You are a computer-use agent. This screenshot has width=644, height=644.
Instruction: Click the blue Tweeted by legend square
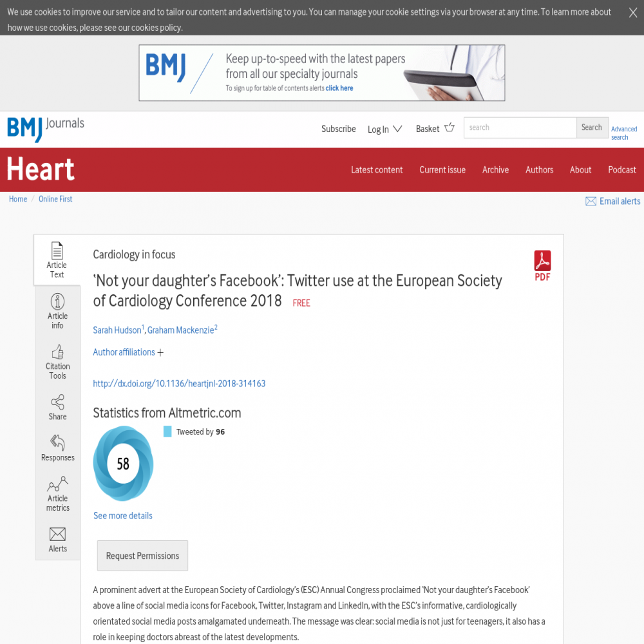pyautogui.click(x=167, y=431)
